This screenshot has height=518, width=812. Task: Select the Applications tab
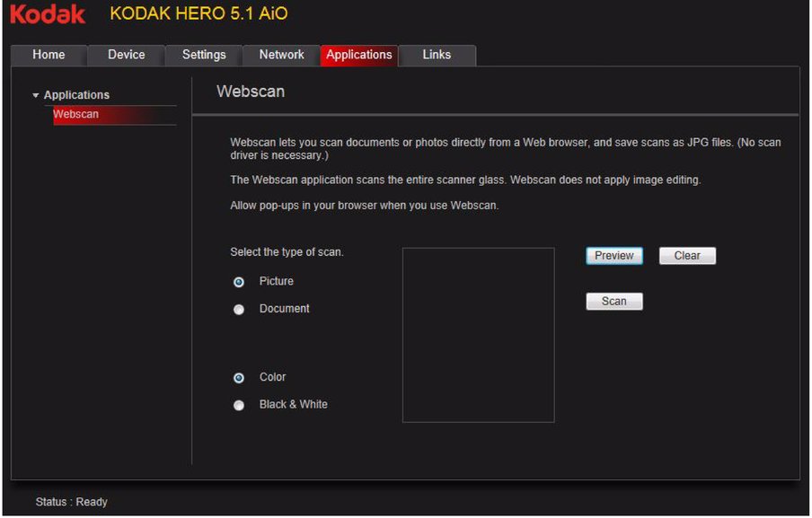(358, 55)
